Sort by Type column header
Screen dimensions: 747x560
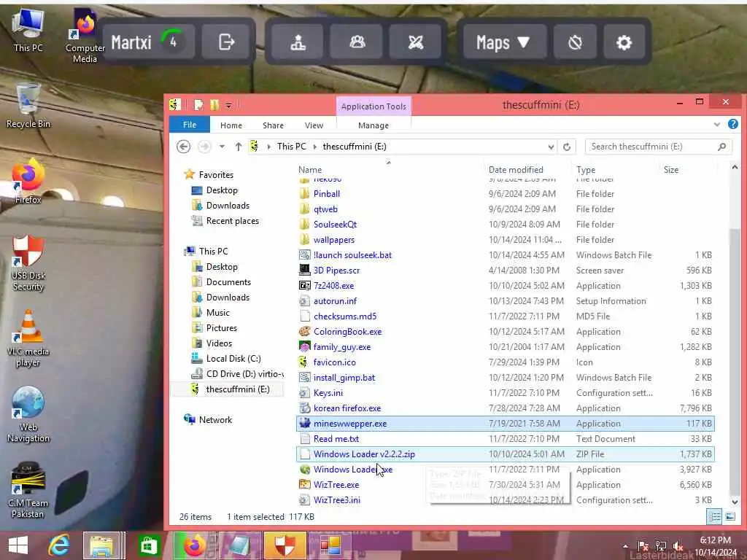[x=614, y=169]
